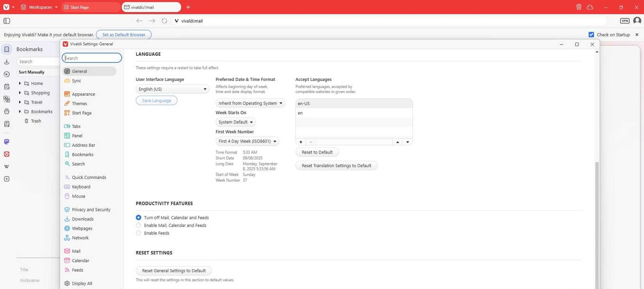
Task: Click Reset General Settings to Default
Action: pos(174,271)
